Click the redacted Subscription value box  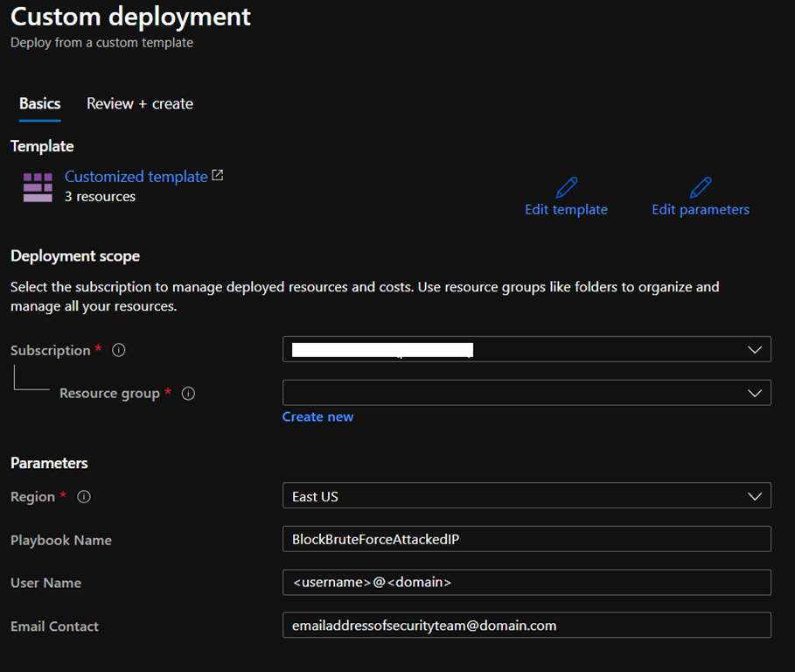(x=382, y=350)
